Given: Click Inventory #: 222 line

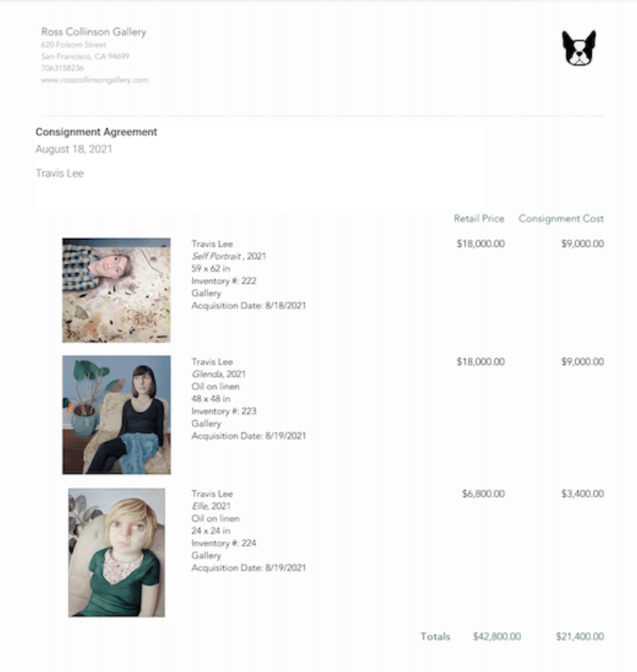Looking at the screenshot, I should coord(224,281).
